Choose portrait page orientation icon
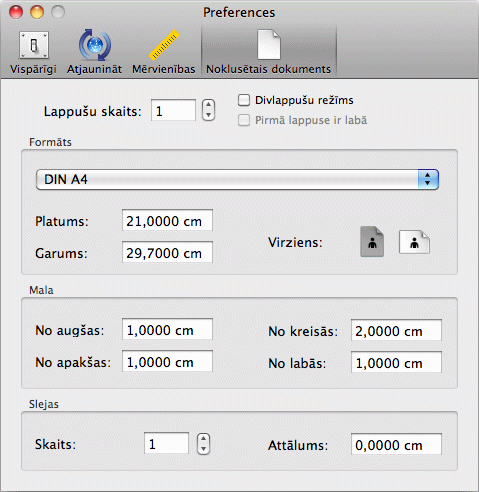The width and height of the screenshot is (479, 492). pyautogui.click(x=372, y=242)
